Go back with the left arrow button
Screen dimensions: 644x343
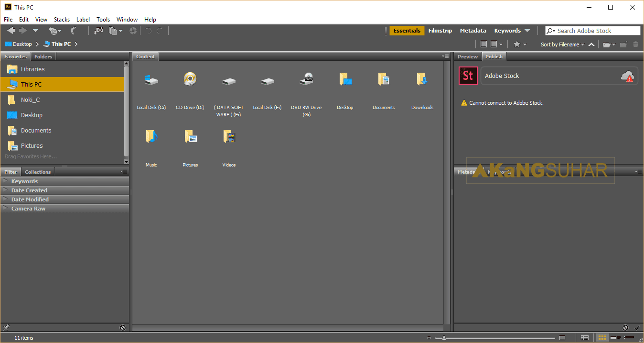click(x=11, y=31)
